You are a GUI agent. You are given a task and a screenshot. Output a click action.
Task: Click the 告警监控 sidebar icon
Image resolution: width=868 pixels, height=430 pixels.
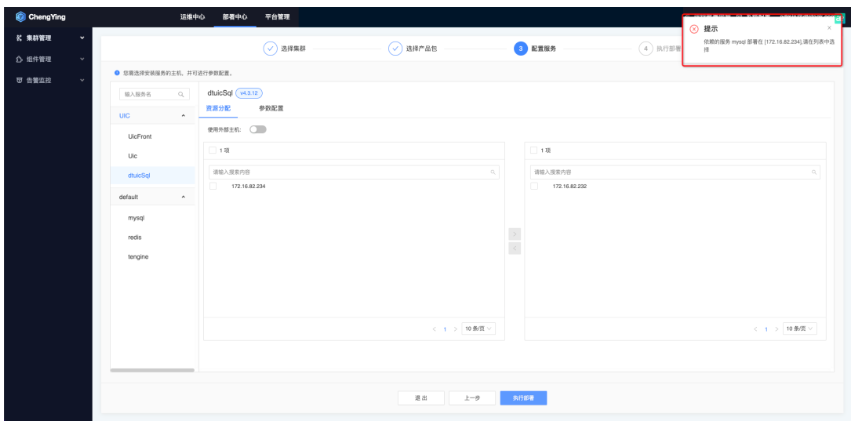19,80
